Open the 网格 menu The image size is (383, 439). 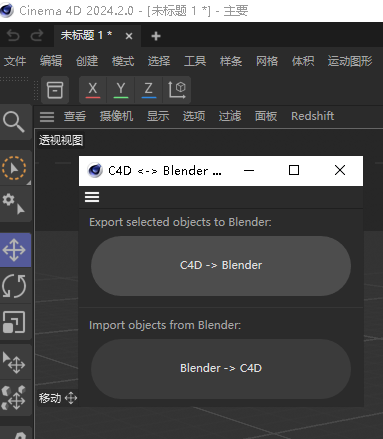(x=267, y=61)
